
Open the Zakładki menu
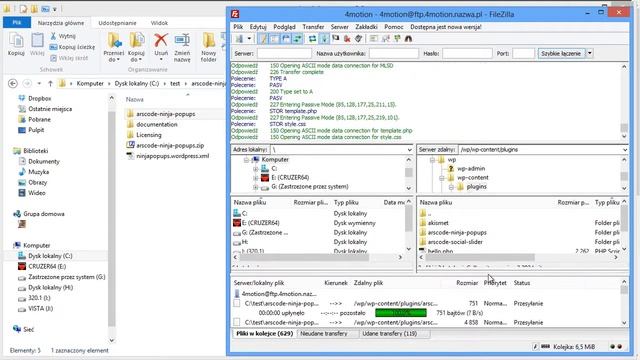367,27
